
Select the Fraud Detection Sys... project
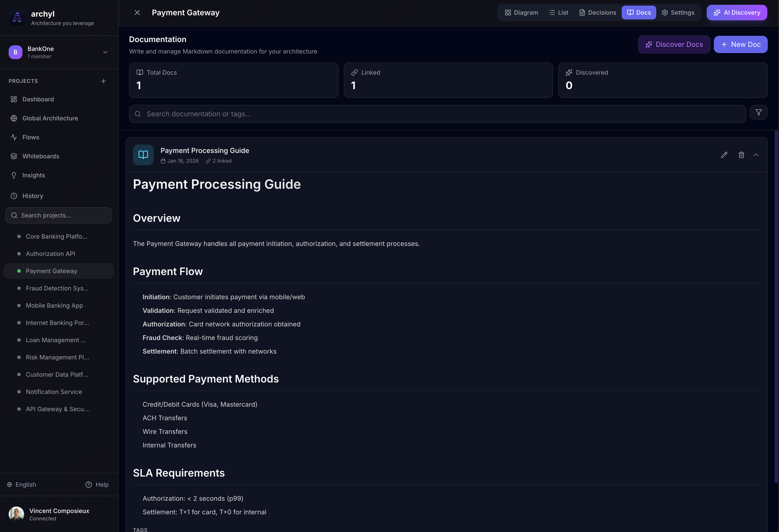(x=57, y=288)
